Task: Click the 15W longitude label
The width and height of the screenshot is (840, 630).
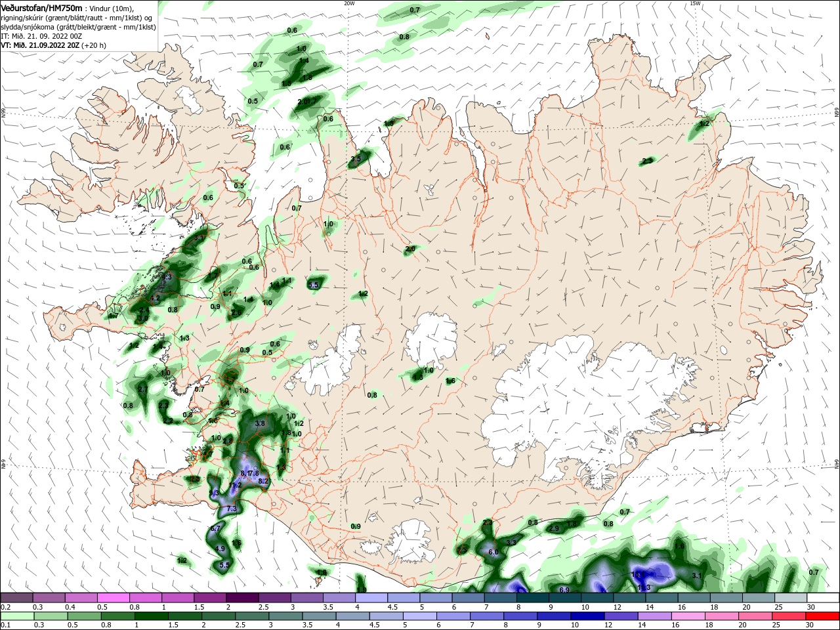Action: (x=695, y=3)
